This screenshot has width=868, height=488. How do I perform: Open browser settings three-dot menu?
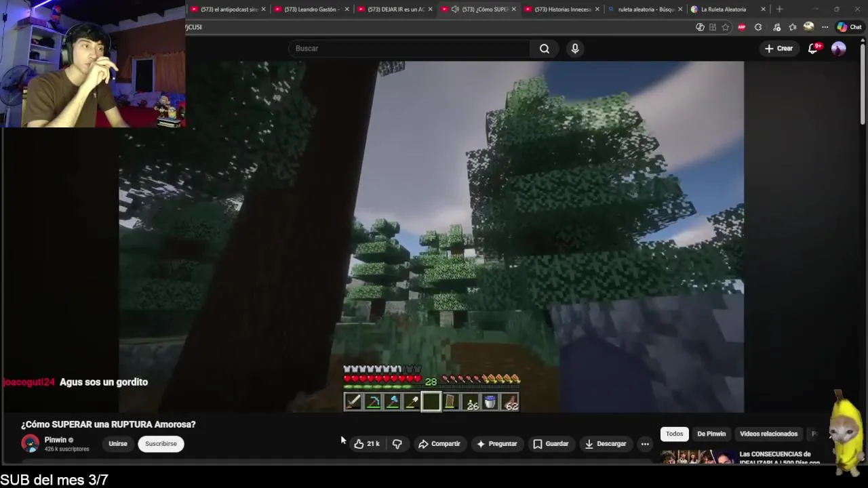825,27
